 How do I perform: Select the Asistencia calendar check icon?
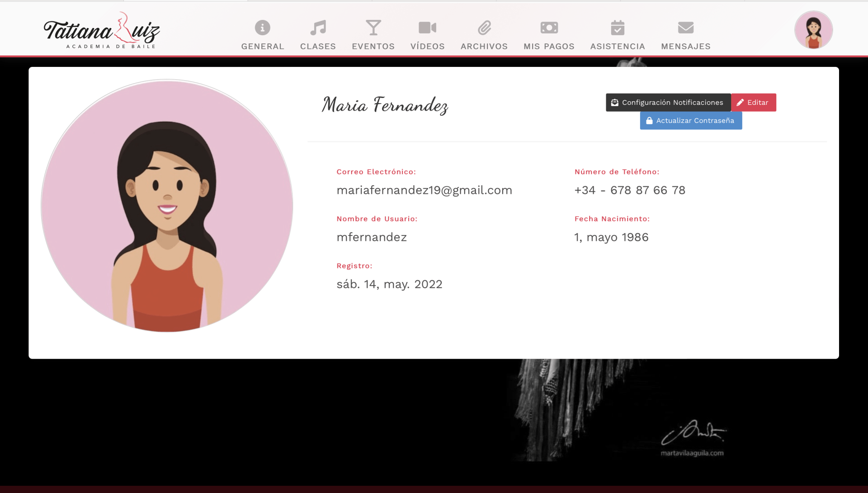617,28
